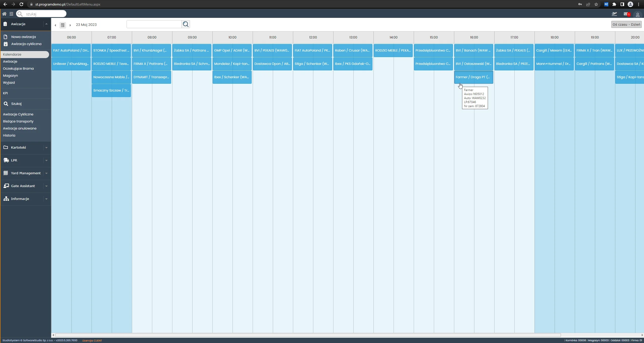Image resolution: width=644 pixels, height=343 pixels.
Task: Open the mail notifications icon
Action: 626,14
